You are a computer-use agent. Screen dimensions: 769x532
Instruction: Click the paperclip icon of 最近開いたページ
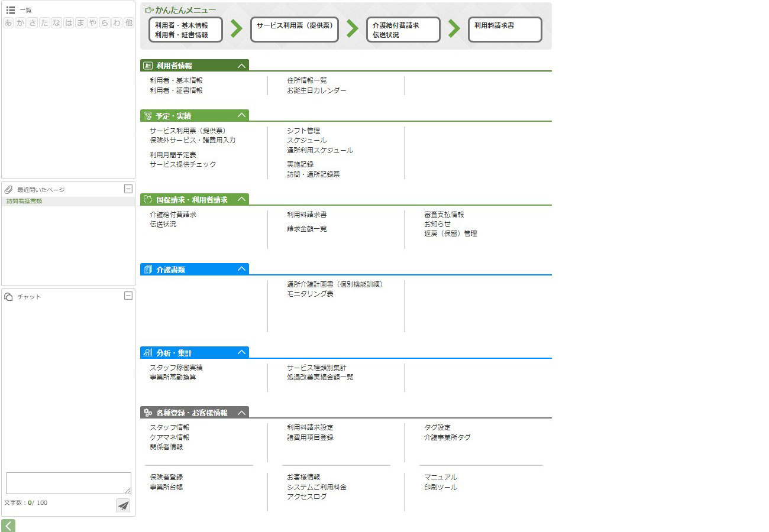(9, 190)
